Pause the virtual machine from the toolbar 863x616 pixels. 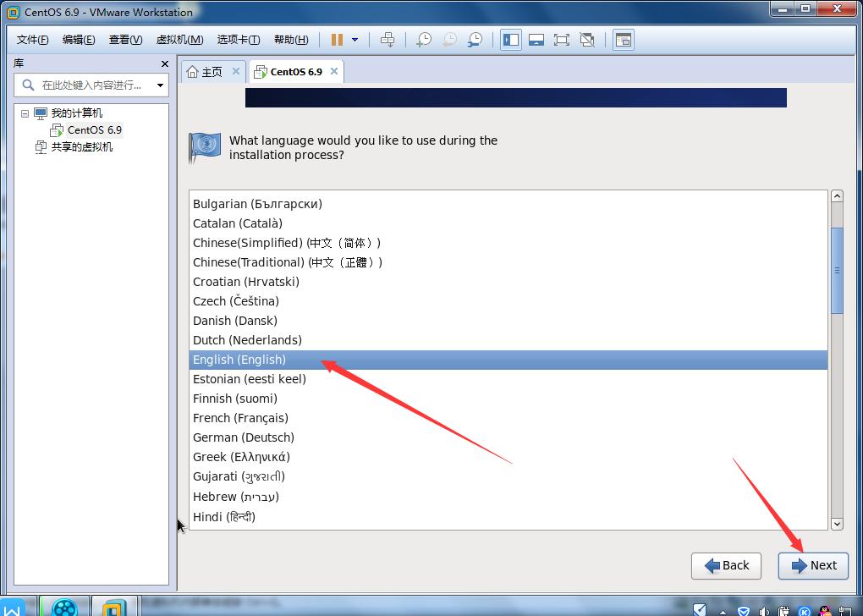click(x=337, y=40)
